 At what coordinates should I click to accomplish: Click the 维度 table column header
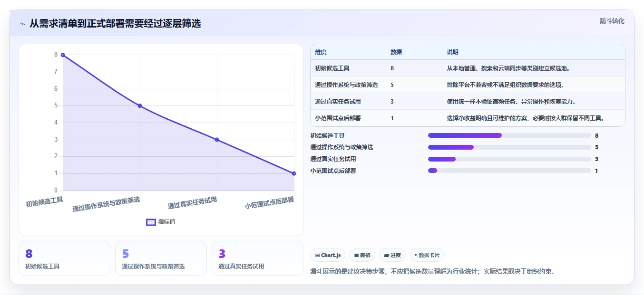pos(321,52)
